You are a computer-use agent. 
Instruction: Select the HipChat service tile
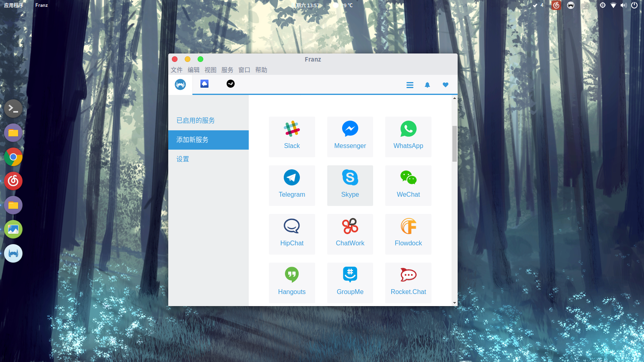292,234
